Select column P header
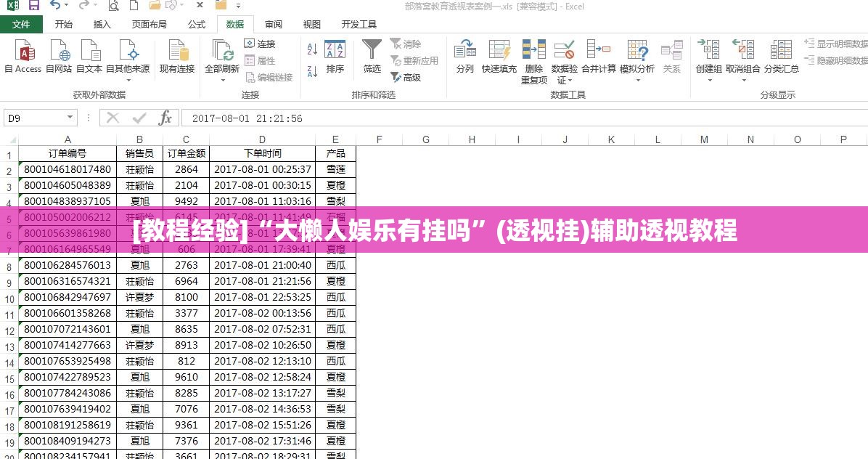This screenshot has width=868, height=459. [x=843, y=139]
